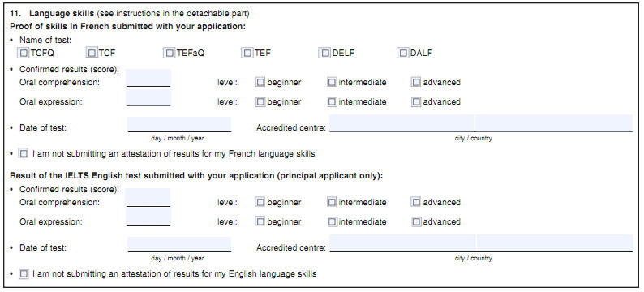Select the DELF checkbox
Image resolution: width=644 pixels, height=292 pixels.
click(x=325, y=53)
